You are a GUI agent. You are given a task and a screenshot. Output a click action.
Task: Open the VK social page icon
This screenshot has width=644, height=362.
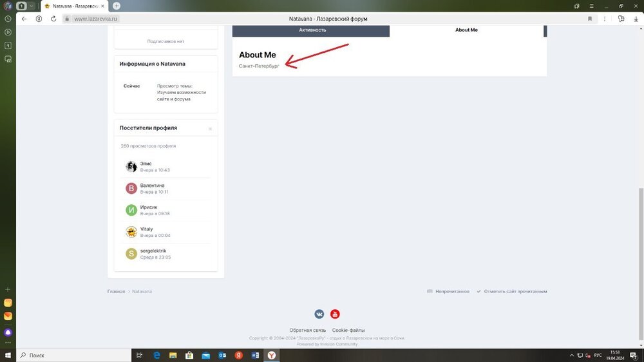pos(319,314)
